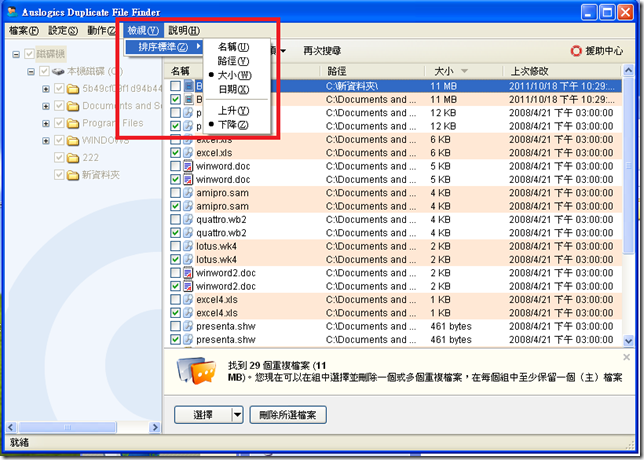Click the 再次搜尋 toolbar button
Image resolution: width=644 pixels, height=460 pixels.
coord(322,51)
